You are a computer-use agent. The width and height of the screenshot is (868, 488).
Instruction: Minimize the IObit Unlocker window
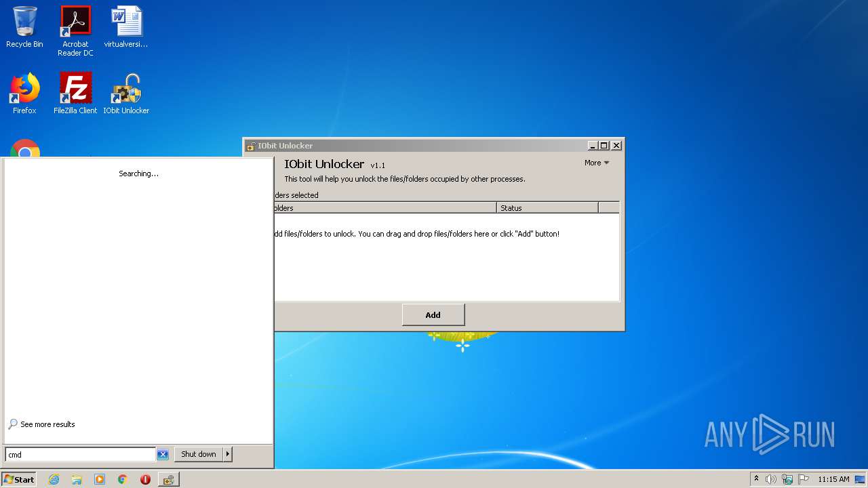tap(592, 146)
